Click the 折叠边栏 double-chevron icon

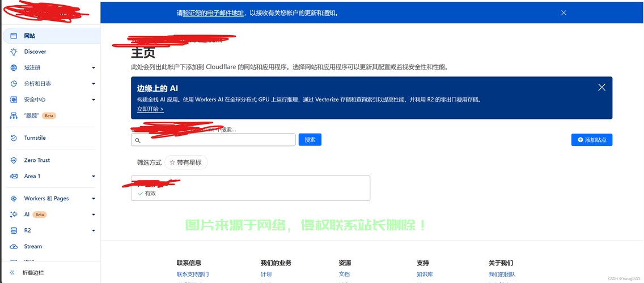coord(12,272)
